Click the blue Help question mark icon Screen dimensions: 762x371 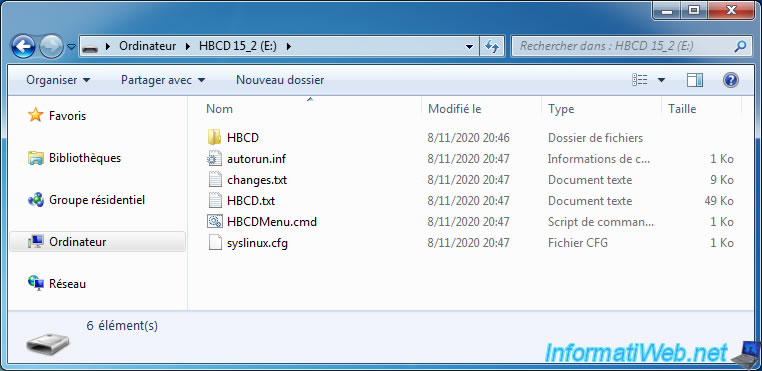click(731, 80)
